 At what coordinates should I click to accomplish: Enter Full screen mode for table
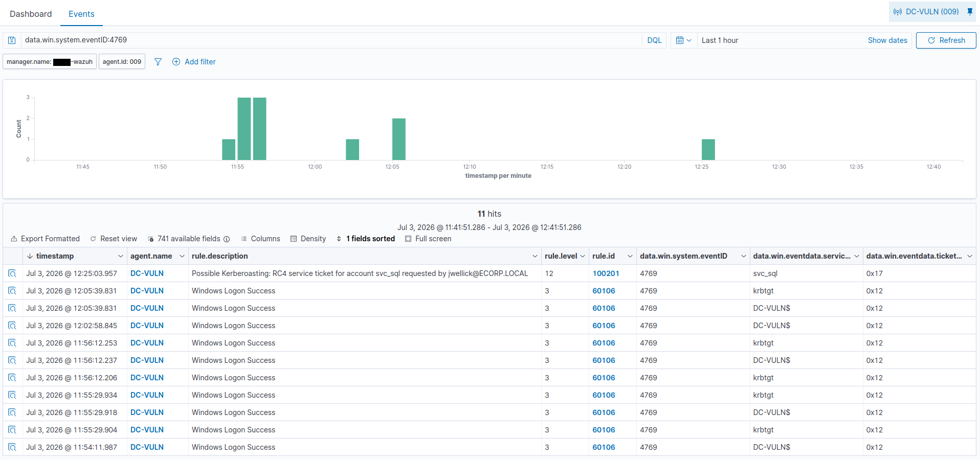(x=428, y=239)
